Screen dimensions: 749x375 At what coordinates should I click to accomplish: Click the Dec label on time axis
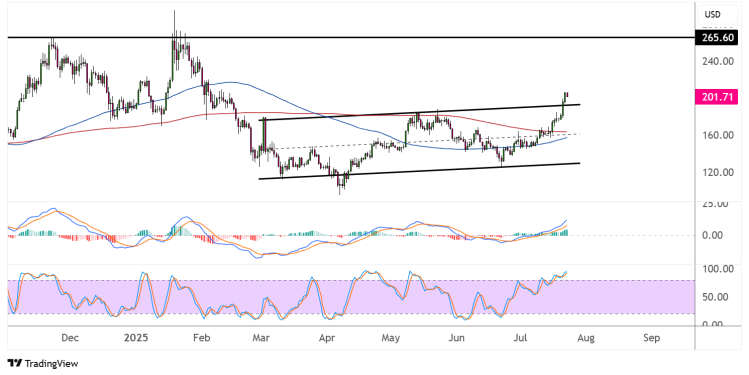pos(70,338)
